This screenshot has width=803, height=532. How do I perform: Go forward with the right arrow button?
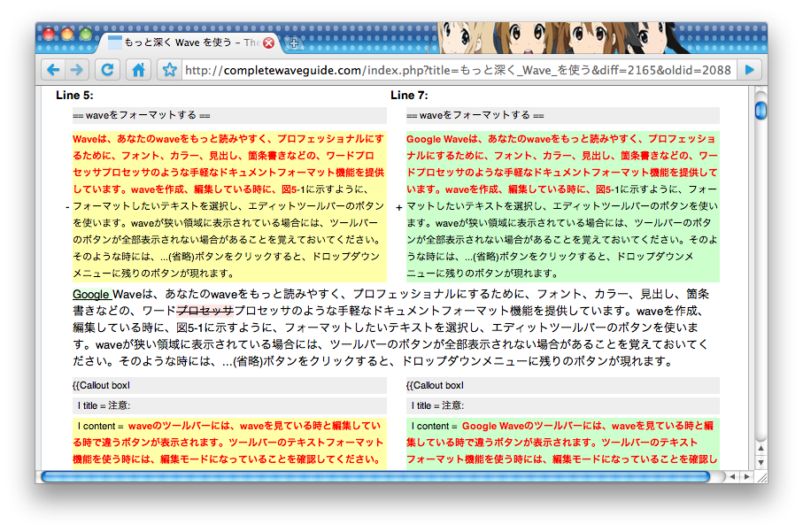pyautogui.click(x=77, y=70)
